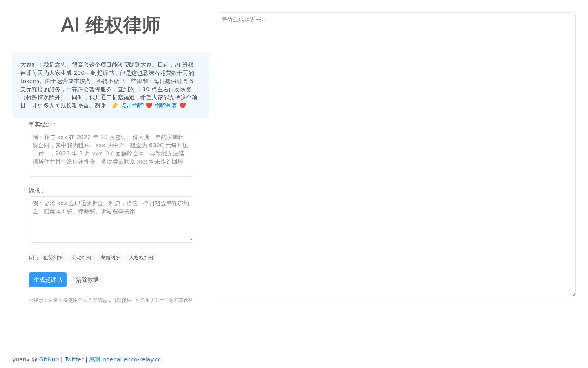Screen dimensions: 588x368
Task: Select the 劳动纠纷 example tag
Action: 82,258
